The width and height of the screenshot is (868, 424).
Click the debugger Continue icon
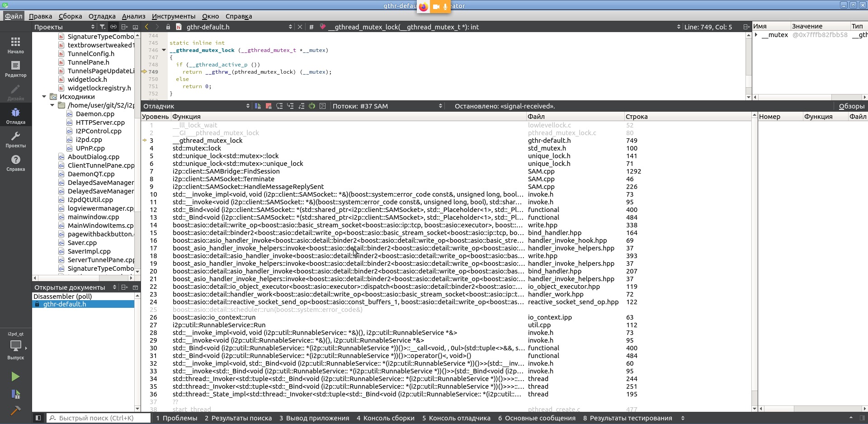[x=258, y=106]
